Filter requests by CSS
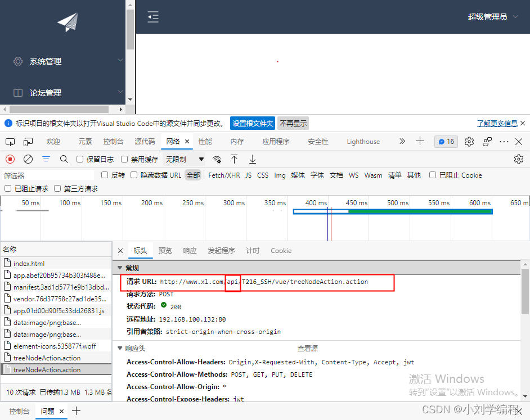The height and width of the screenshot is (420, 530). [x=263, y=175]
